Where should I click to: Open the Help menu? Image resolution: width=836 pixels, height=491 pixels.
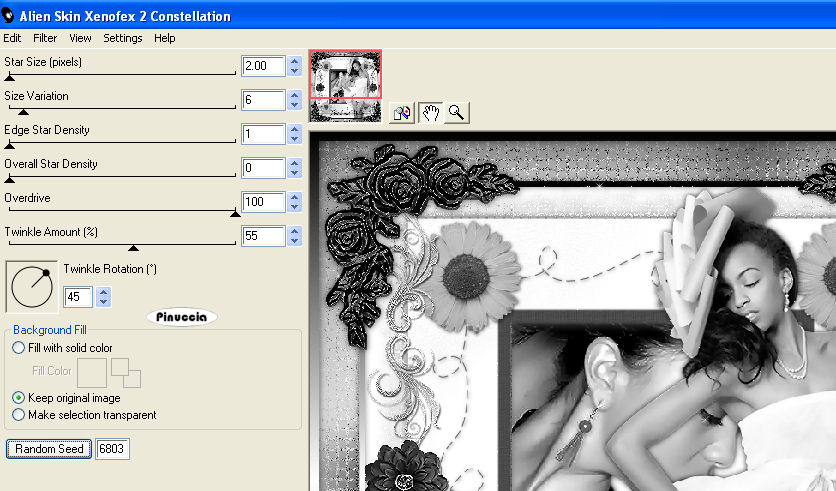[x=165, y=38]
